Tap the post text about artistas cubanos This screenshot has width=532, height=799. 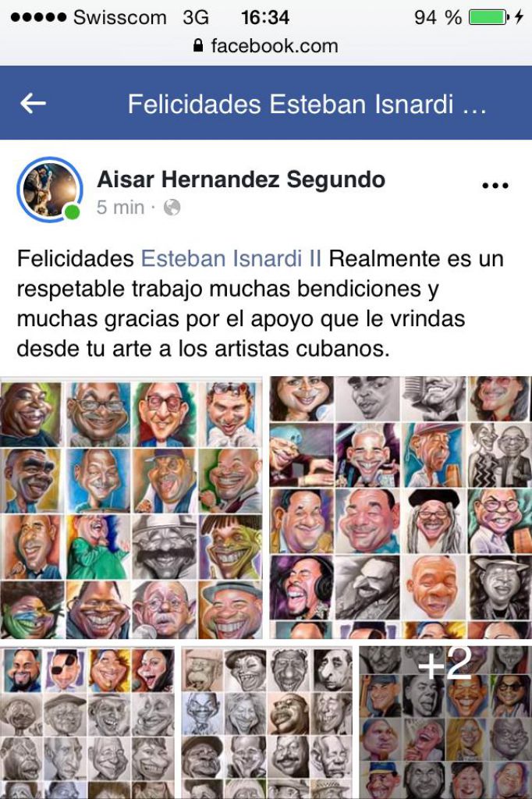[x=261, y=304]
